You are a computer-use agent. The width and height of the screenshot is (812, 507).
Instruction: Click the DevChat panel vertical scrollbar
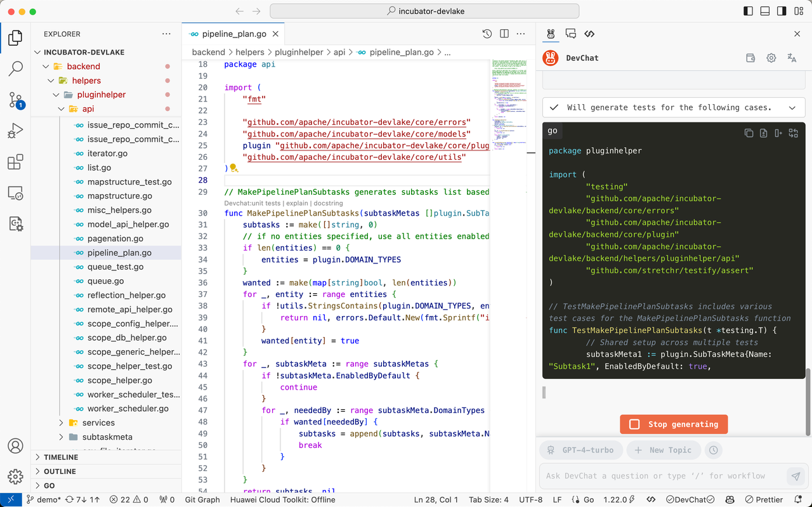[x=808, y=402]
